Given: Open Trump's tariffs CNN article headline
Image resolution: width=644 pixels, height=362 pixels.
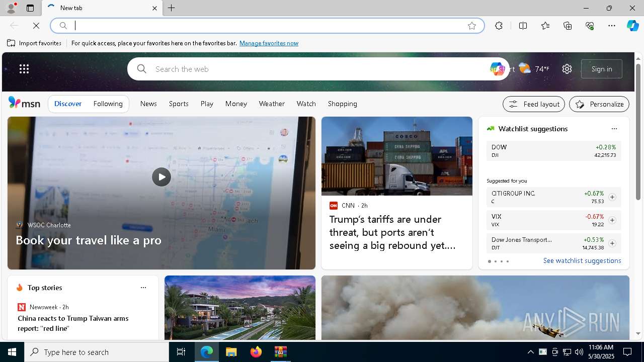Looking at the screenshot, I should click(392, 232).
